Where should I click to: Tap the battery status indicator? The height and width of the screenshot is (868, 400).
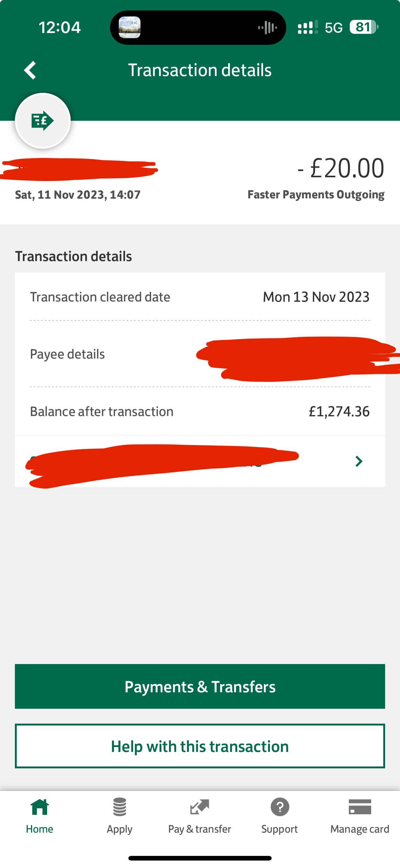(x=364, y=27)
